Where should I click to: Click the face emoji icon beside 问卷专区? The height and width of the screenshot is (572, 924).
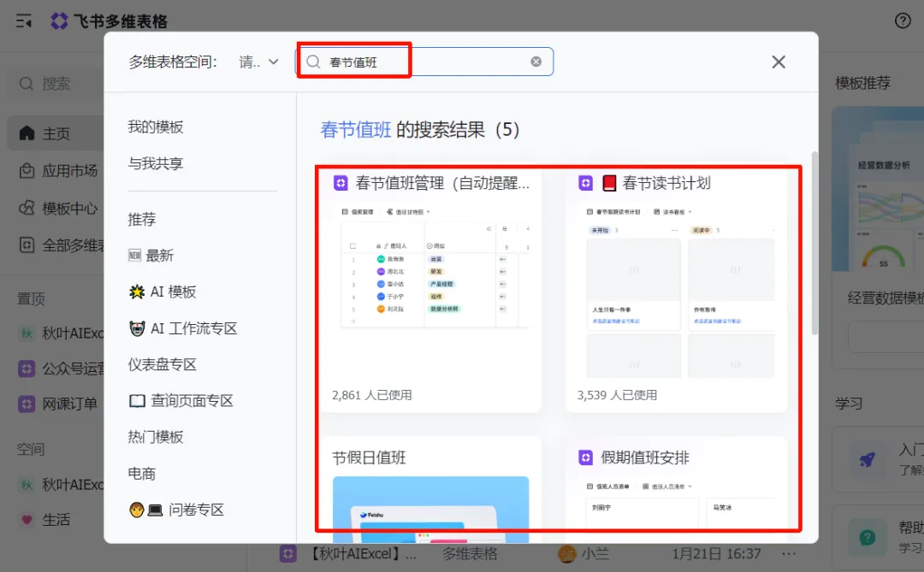click(x=137, y=510)
